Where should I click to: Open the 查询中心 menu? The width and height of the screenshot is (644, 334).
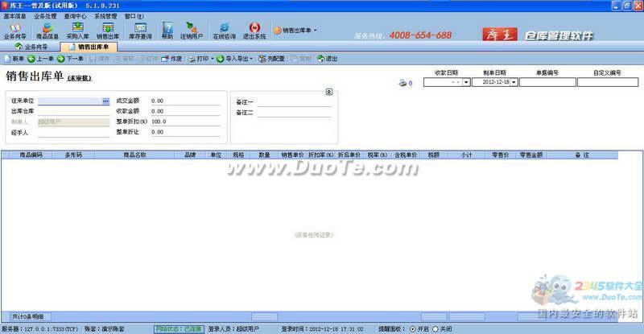pyautogui.click(x=75, y=15)
